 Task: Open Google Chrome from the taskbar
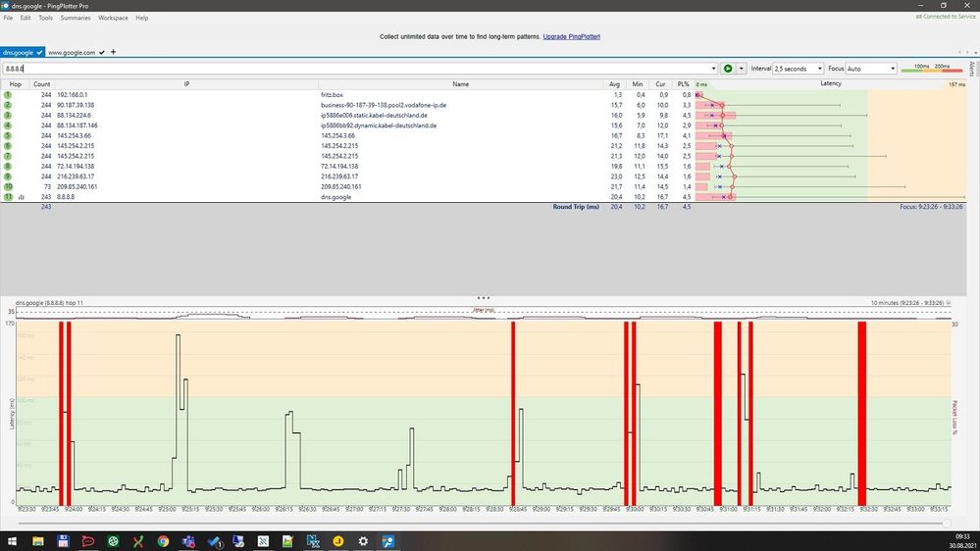pos(163,541)
